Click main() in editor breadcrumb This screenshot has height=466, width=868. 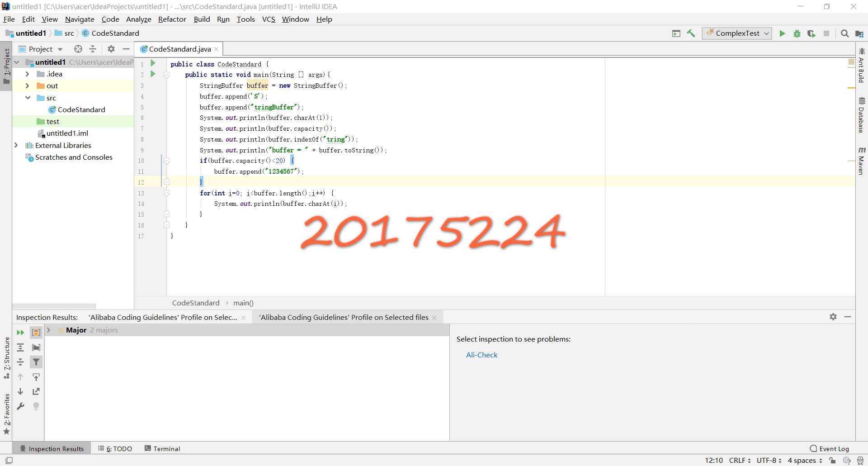(x=243, y=303)
